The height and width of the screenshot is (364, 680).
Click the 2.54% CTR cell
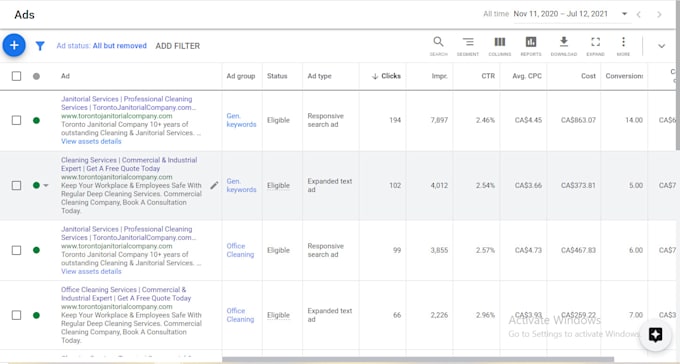(485, 185)
